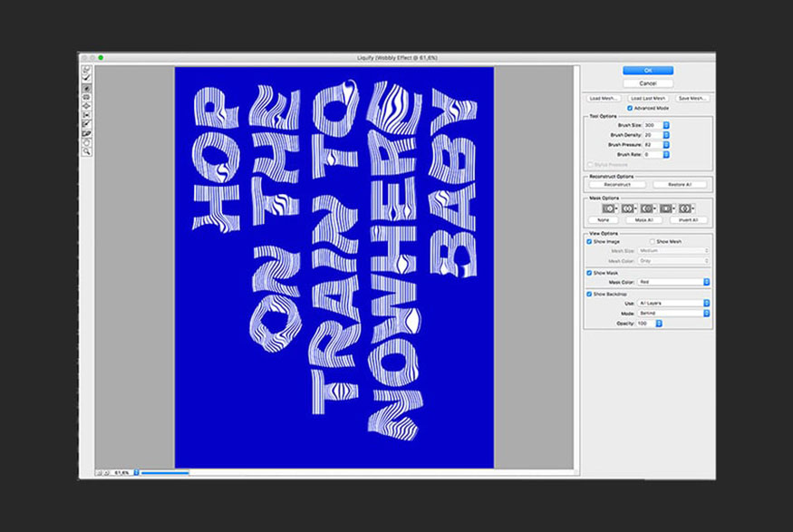793x532 pixels.
Task: Disable the Advanced Mode checkbox
Action: [630, 108]
